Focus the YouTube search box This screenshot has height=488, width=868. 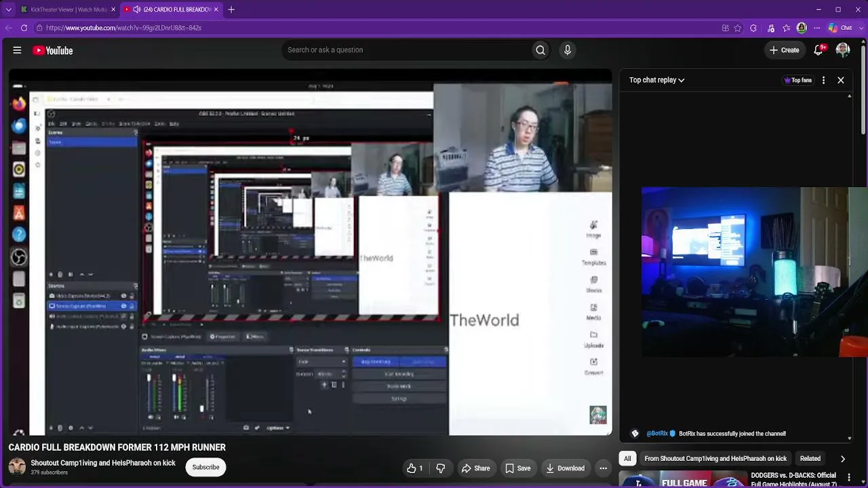(407, 49)
